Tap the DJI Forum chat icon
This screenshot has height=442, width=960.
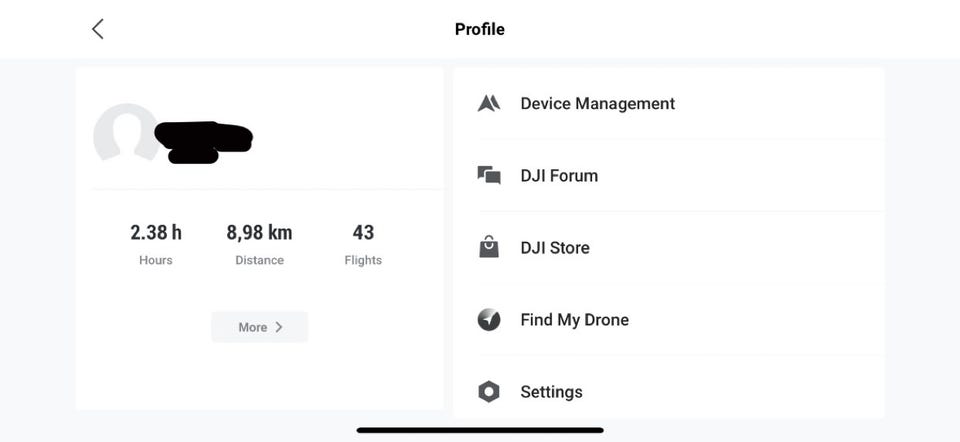(489, 176)
